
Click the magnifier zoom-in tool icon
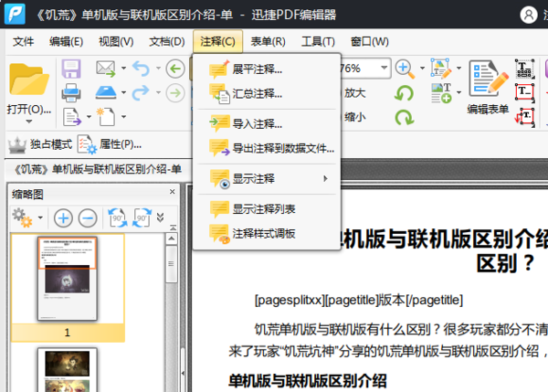pyautogui.click(x=405, y=69)
